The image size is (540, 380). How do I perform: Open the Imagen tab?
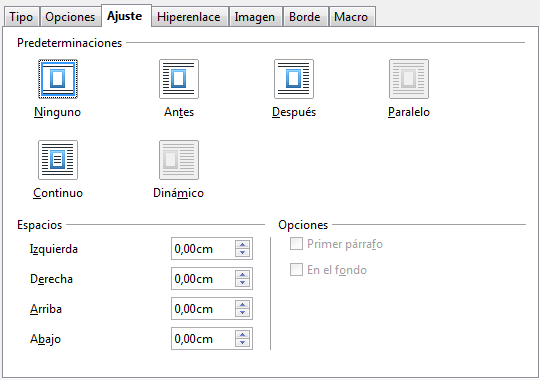255,17
